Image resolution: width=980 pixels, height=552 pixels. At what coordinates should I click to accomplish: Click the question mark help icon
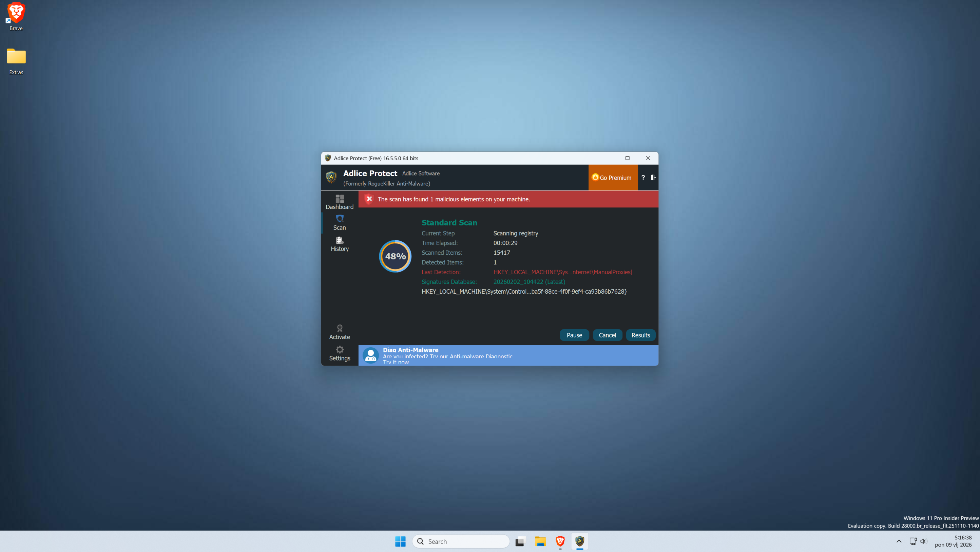(x=643, y=178)
